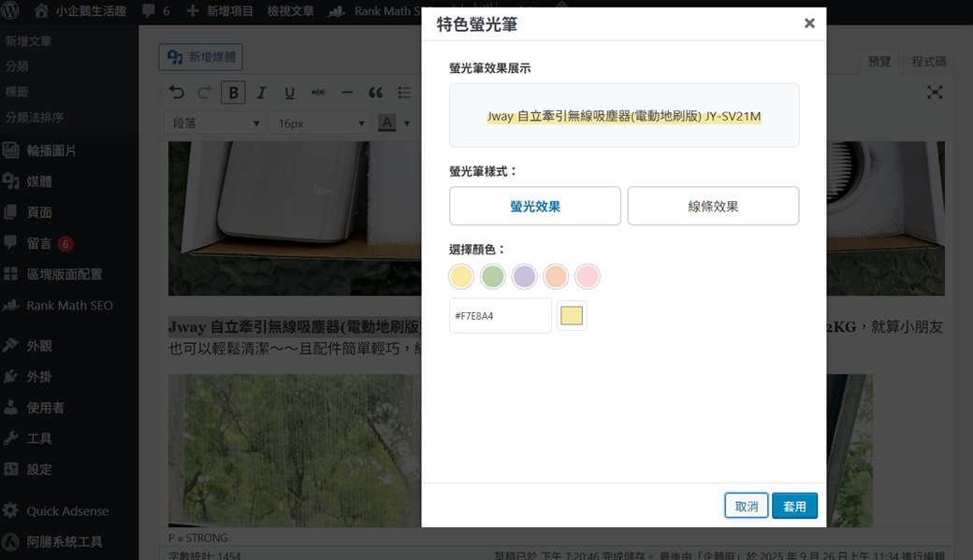Switch to the 程式碼 tab
Image resolution: width=973 pixels, height=560 pixels.
928,62
